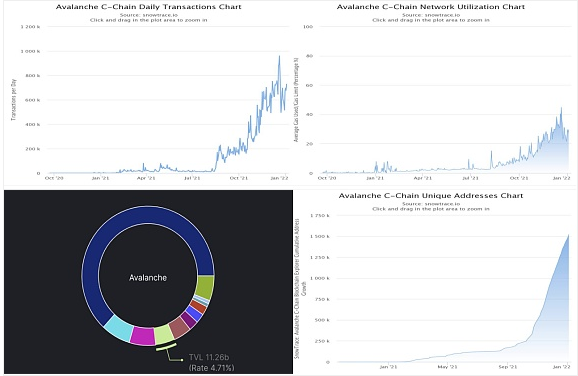Select the dusty rose donut segment
Viewport: 578px width, 376px height.
click(179, 327)
